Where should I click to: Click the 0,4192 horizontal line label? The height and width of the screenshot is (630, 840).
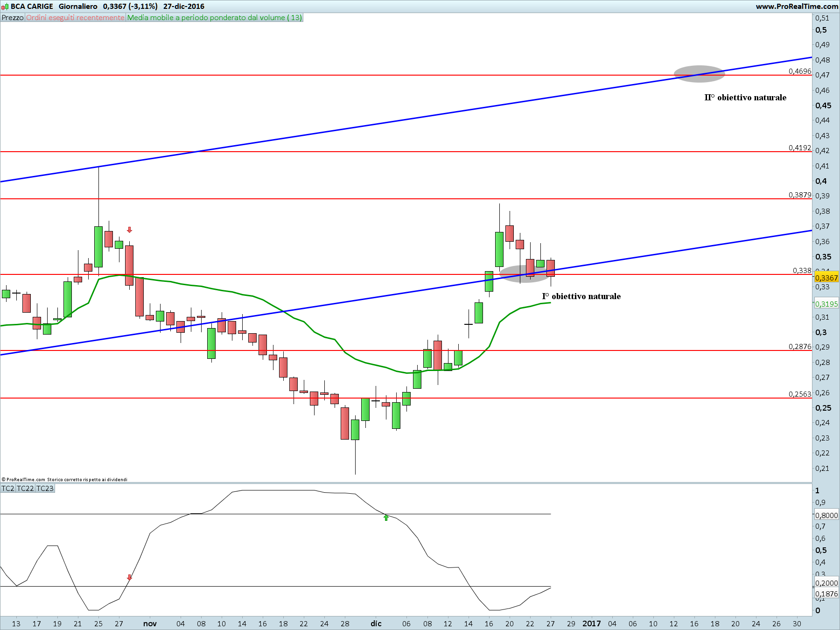click(800, 148)
